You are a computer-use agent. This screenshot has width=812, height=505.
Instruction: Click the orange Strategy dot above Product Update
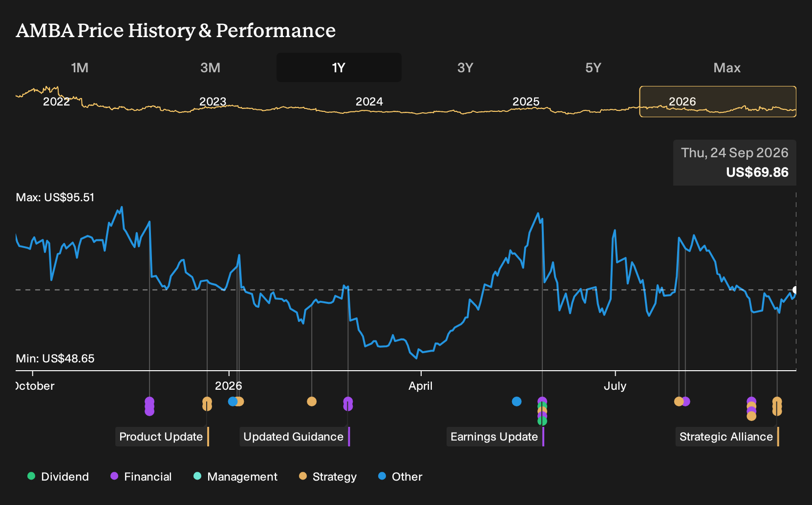207,401
